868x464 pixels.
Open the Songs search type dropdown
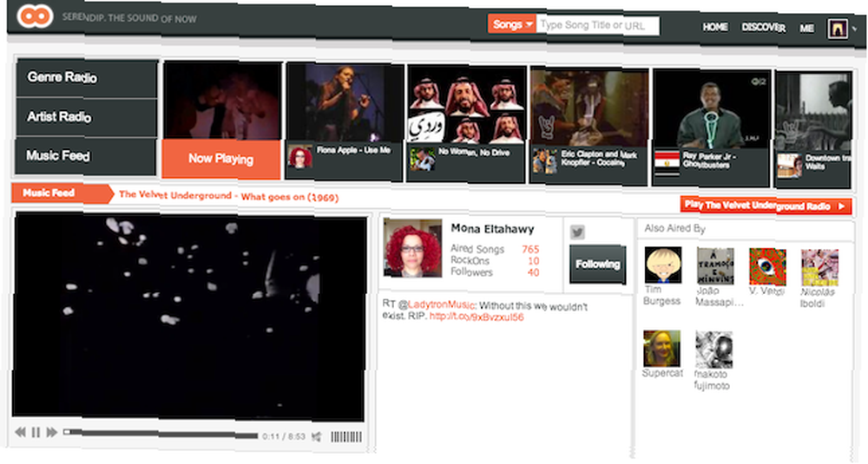pyautogui.click(x=512, y=24)
